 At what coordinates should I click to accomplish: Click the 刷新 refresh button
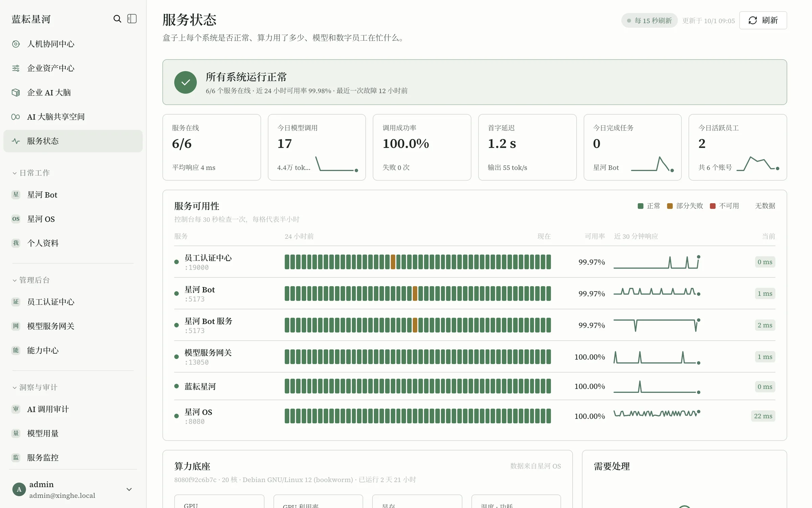(763, 20)
